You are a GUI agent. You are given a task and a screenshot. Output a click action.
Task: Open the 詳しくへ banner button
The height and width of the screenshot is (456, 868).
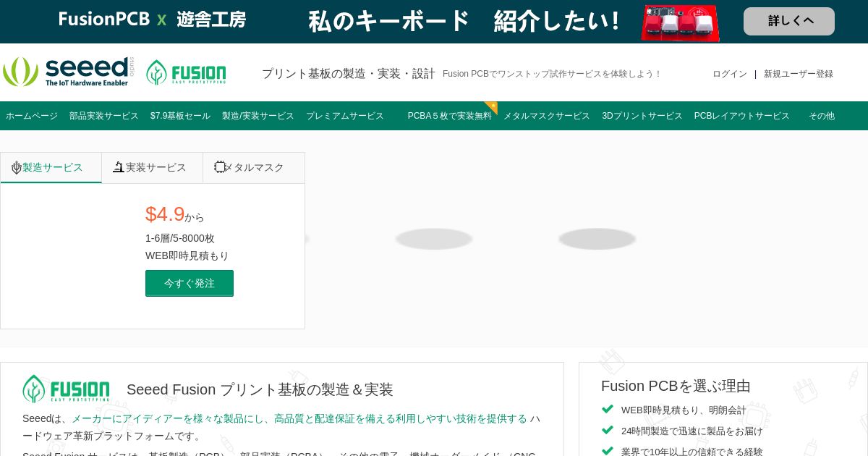click(789, 21)
